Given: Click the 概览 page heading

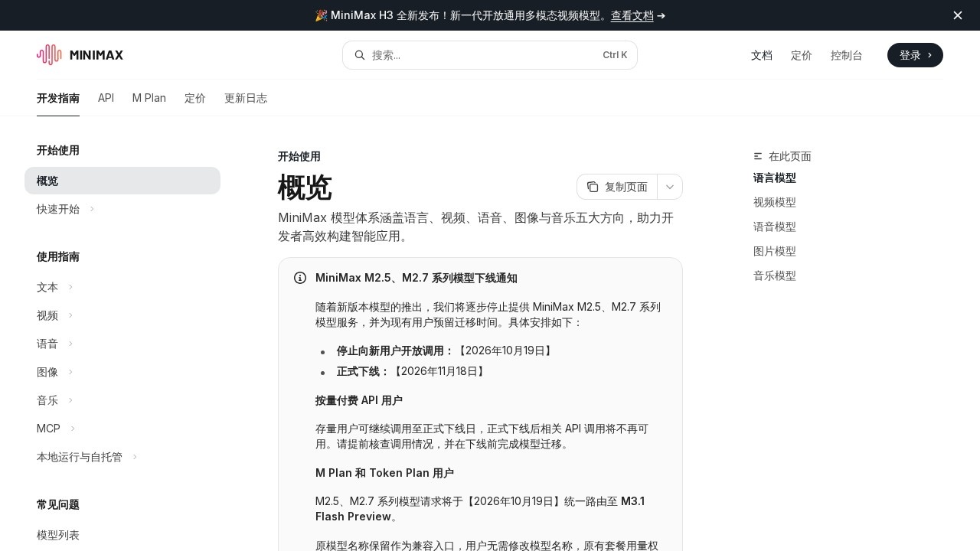Looking at the screenshot, I should [x=305, y=187].
